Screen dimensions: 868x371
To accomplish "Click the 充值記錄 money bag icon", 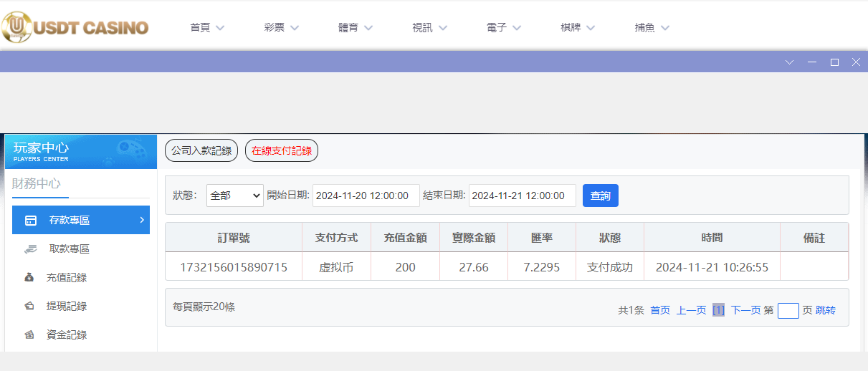I will pyautogui.click(x=29, y=277).
